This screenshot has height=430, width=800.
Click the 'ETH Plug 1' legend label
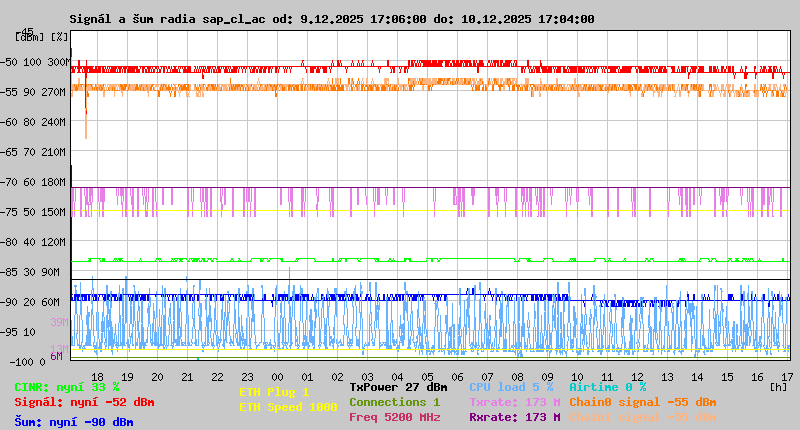pyautogui.click(x=274, y=392)
